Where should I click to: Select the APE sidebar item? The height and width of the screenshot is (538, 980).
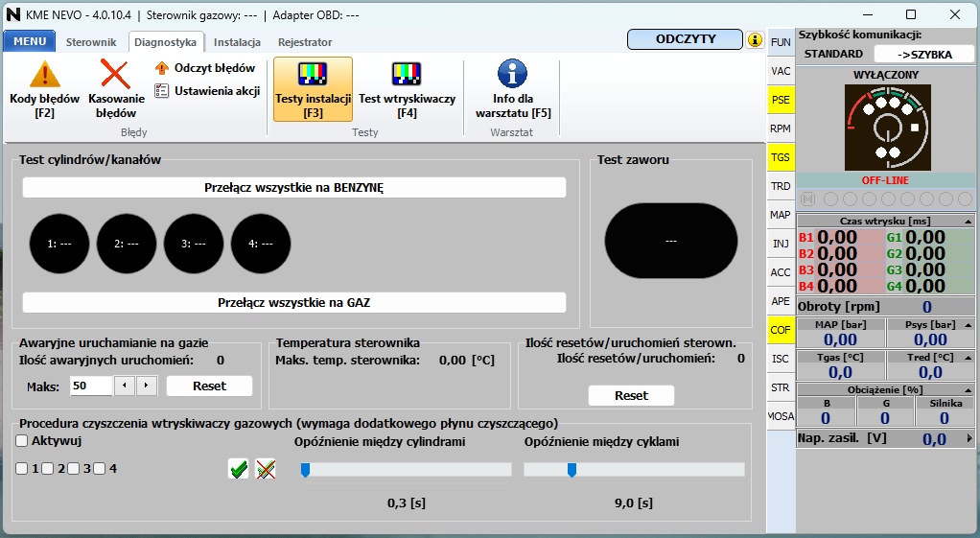tap(781, 301)
